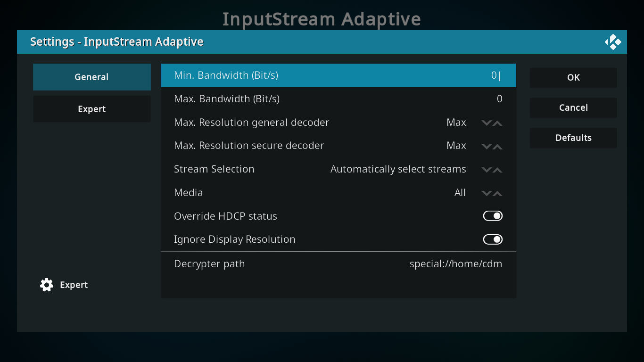Click the up arrow next to Media
Viewport: 644px width, 362px height.
click(497, 193)
